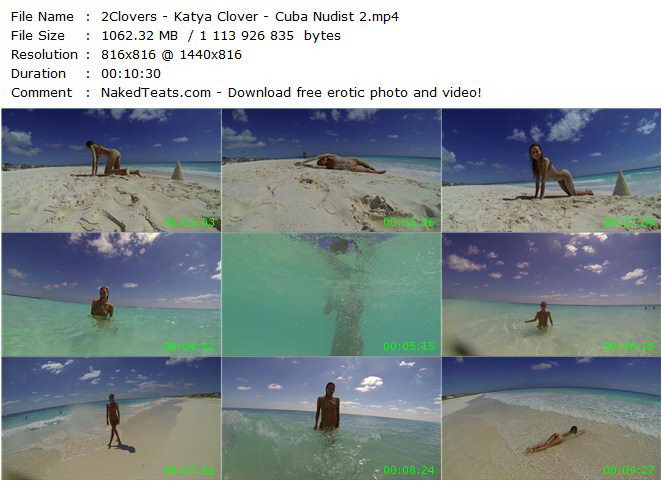Open the thumbnail stamped 00:02:06
This screenshot has width=662, height=481.
(x=331, y=170)
